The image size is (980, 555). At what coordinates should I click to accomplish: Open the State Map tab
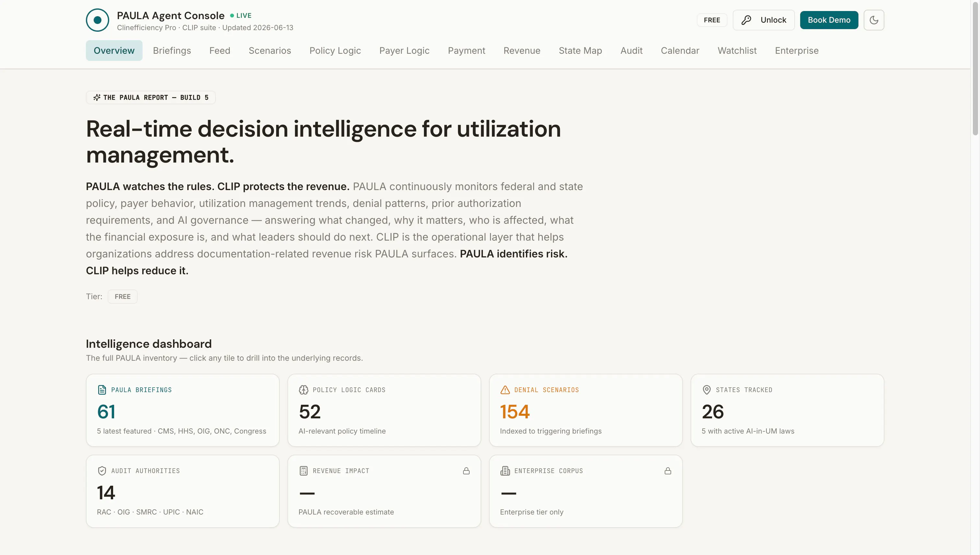pos(580,51)
